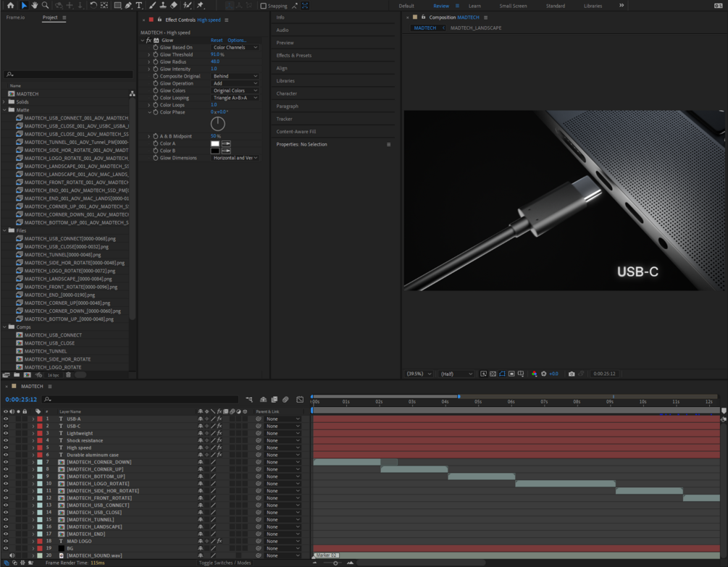Open Composition Mini-Flowchart in timeline
This screenshot has width=728, height=567.
(x=249, y=400)
